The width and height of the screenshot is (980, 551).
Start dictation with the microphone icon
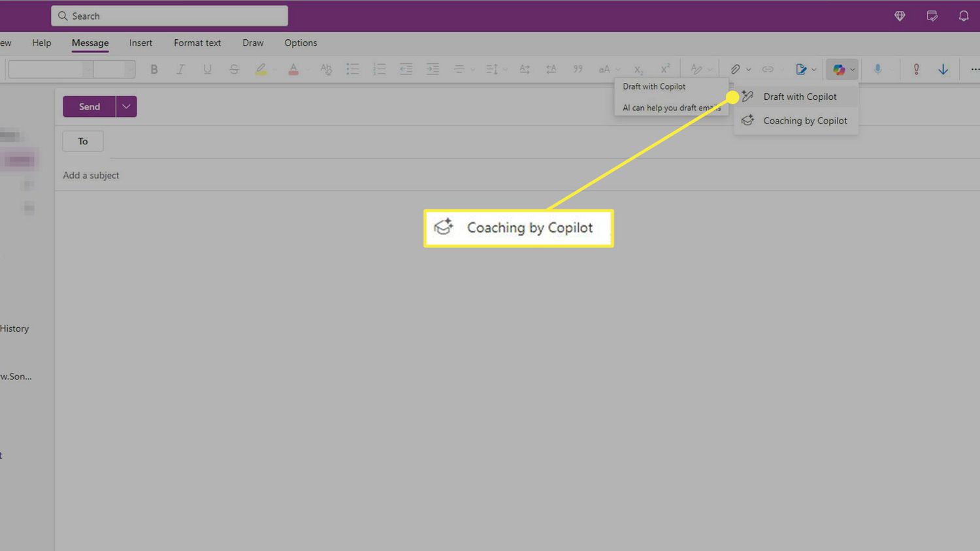[877, 69]
